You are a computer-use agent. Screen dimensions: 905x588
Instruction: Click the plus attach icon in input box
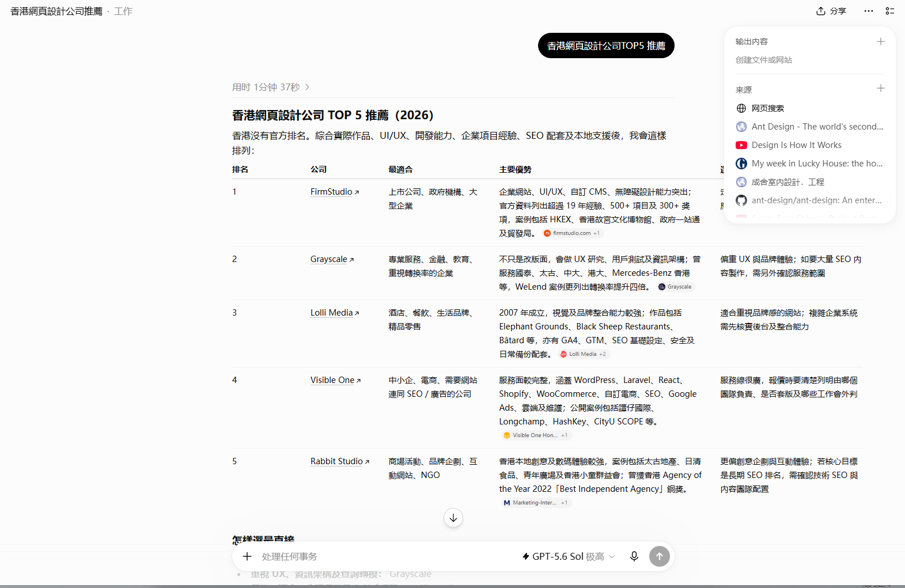click(x=247, y=556)
